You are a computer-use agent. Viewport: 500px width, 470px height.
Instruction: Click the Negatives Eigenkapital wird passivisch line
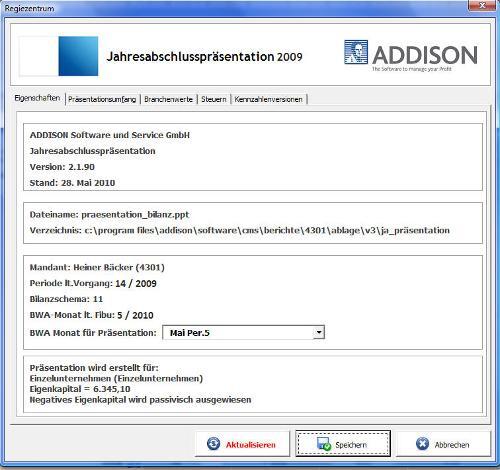(x=140, y=400)
